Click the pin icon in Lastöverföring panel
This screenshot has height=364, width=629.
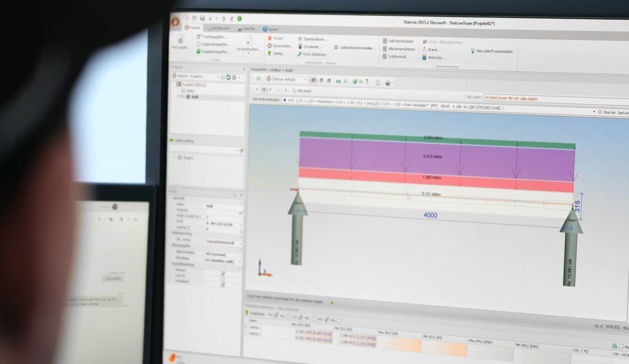(242, 151)
